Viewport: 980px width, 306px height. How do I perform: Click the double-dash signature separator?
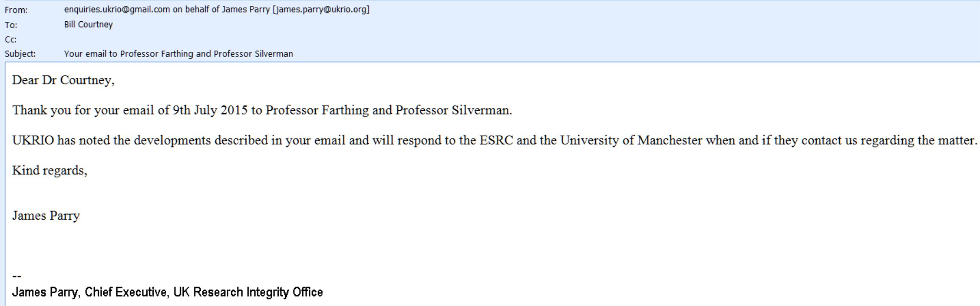17,276
